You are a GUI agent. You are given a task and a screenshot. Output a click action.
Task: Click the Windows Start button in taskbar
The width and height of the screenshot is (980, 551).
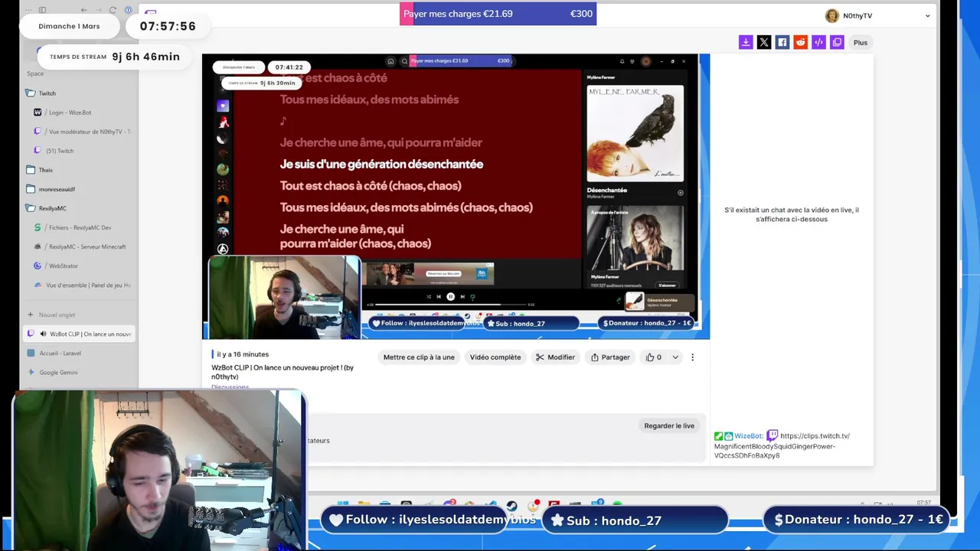pos(343,504)
